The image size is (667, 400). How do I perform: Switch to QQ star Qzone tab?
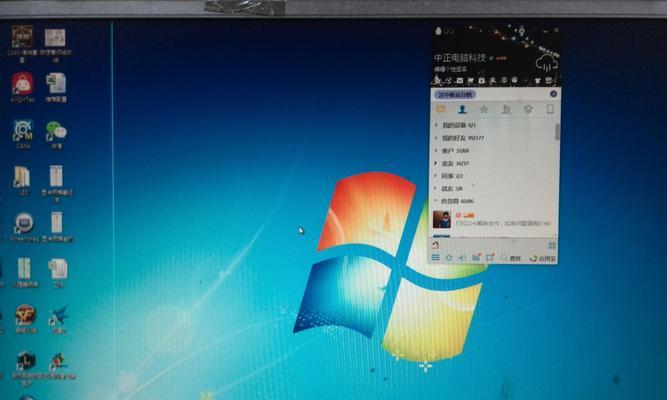pos(484,110)
